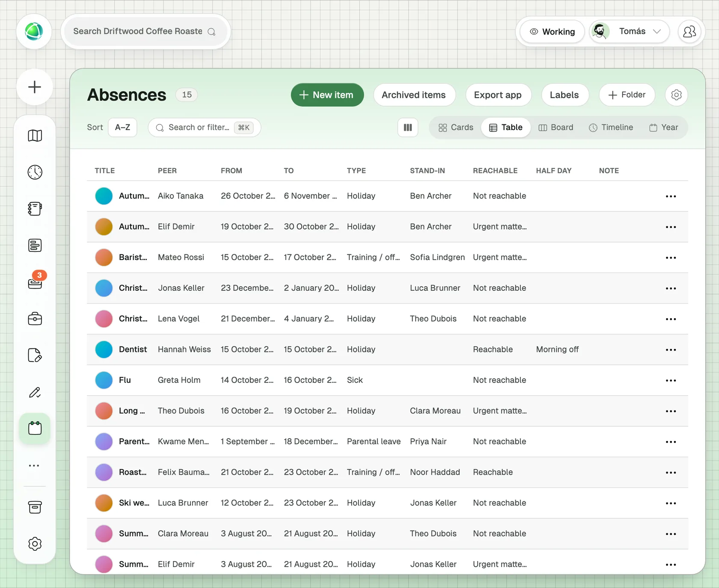Screen dimensions: 719x588
Task: Select the highlighted calendar absences sidebar icon
Action: [35, 428]
